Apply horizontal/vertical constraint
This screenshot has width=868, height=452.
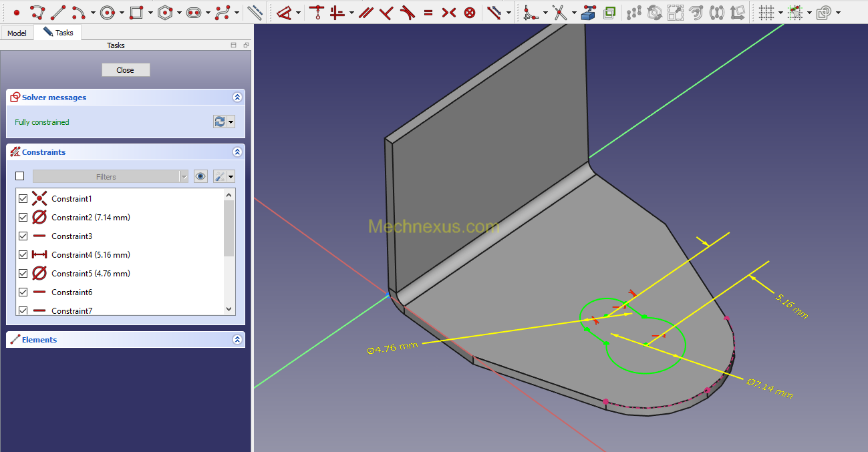click(x=338, y=12)
